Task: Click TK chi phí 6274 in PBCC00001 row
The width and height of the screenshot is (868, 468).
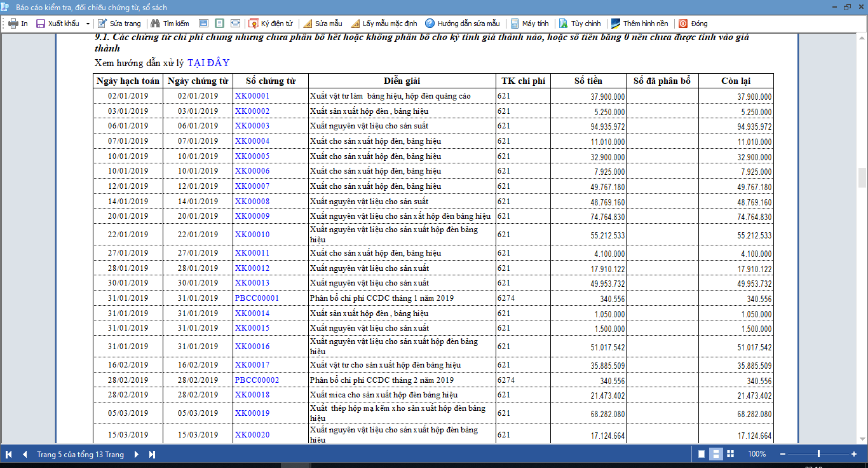Action: point(506,298)
